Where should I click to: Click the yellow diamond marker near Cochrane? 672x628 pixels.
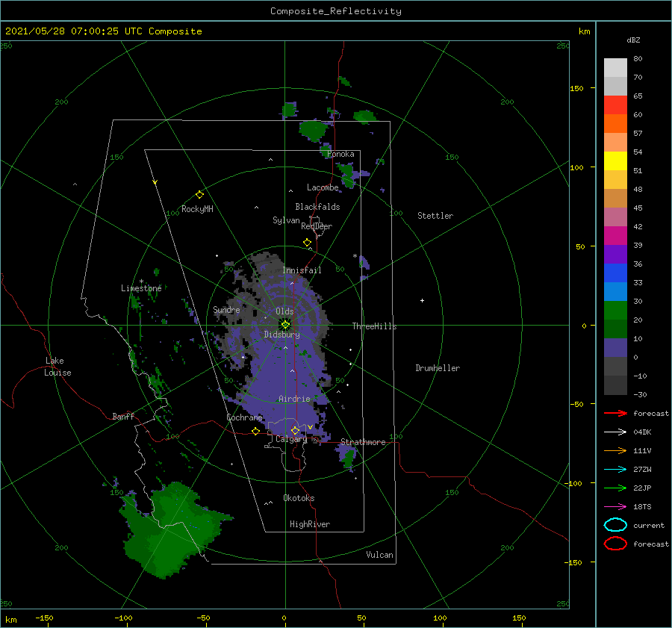pyautogui.click(x=255, y=431)
